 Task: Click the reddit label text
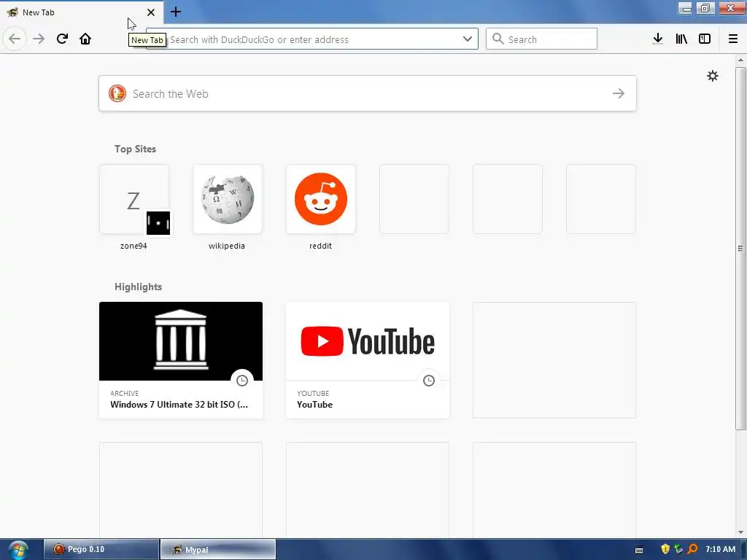(x=321, y=246)
